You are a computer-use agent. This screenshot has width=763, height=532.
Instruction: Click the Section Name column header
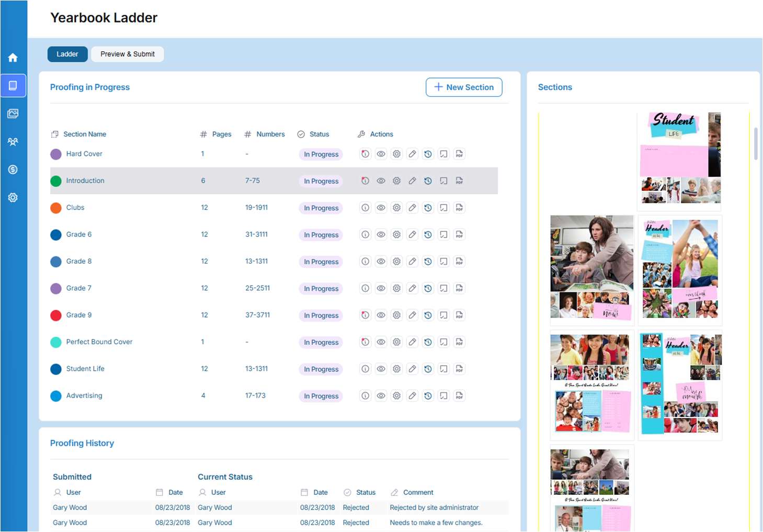click(x=85, y=134)
